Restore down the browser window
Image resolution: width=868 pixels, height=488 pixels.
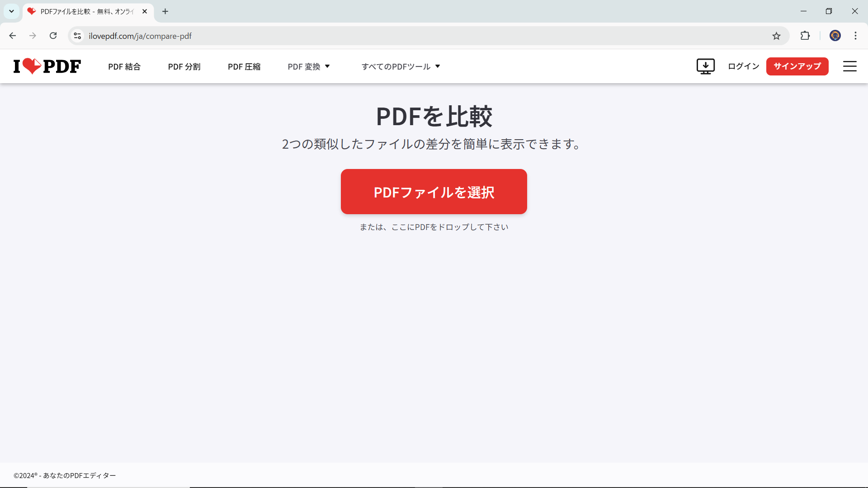pos(829,11)
